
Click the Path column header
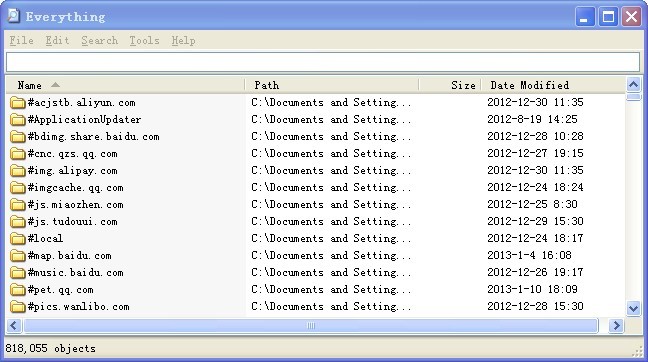pos(332,85)
